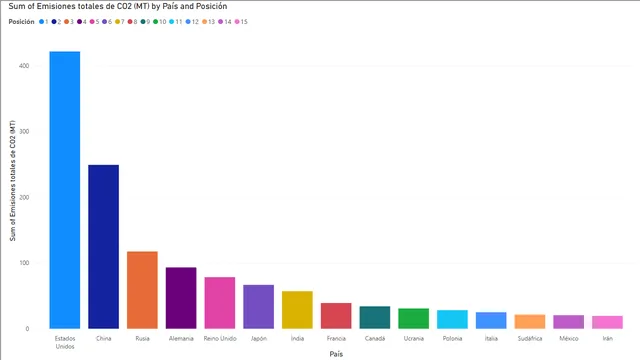The width and height of the screenshot is (640, 360).
Task: Click the 'China' axis label
Action: pos(104,338)
